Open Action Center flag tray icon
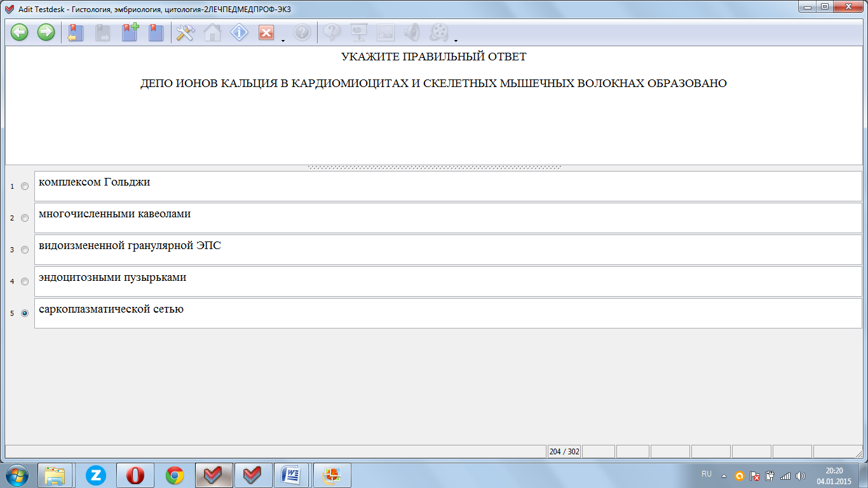868x488 pixels. (755, 475)
